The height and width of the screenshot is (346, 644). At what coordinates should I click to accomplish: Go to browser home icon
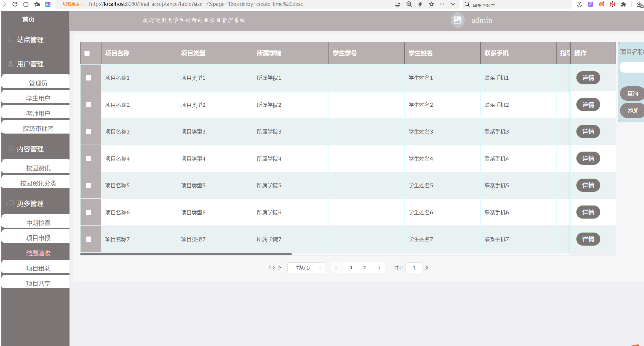coord(26,4)
